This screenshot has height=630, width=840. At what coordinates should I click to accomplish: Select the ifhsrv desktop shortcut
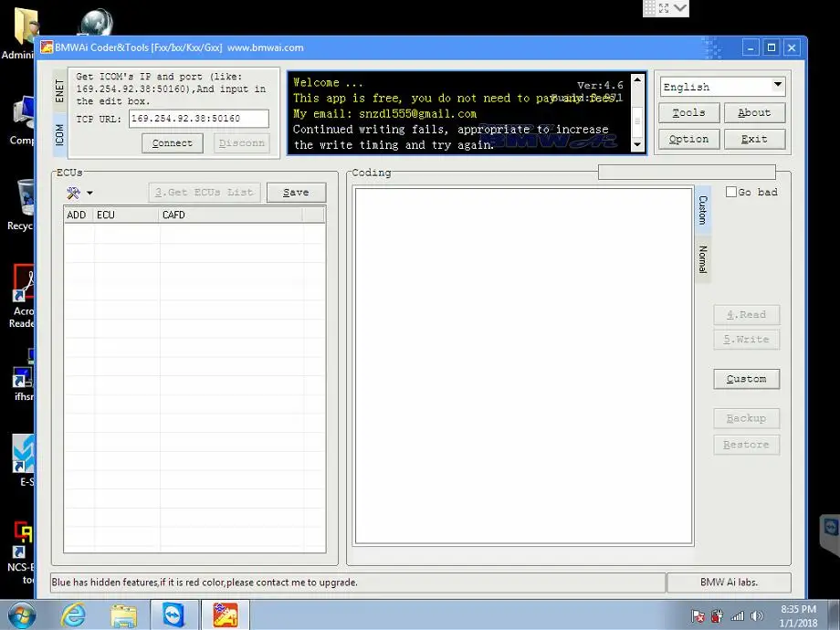tap(24, 375)
